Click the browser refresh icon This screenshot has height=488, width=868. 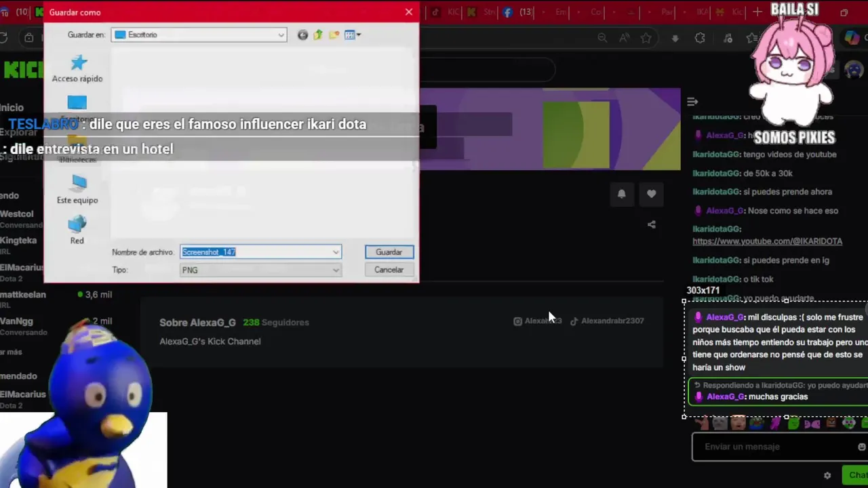coord(4,38)
